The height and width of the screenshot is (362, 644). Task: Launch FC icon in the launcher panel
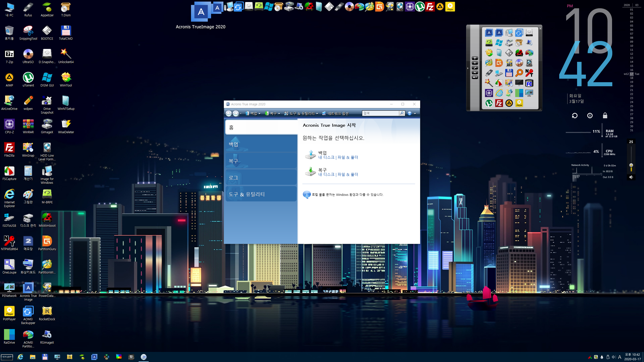coord(529,83)
